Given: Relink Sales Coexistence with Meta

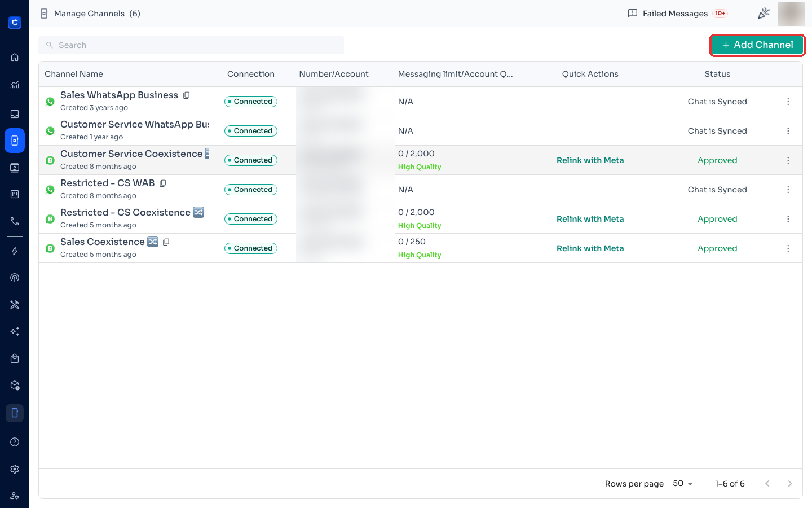Looking at the screenshot, I should [x=590, y=248].
